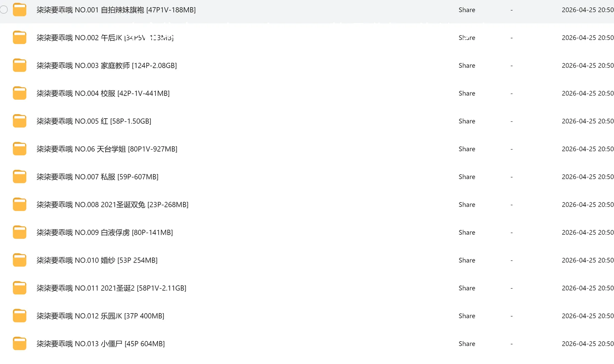Select folder icon for NO.007 私服
Screen dimensions: 614x364
(20, 177)
